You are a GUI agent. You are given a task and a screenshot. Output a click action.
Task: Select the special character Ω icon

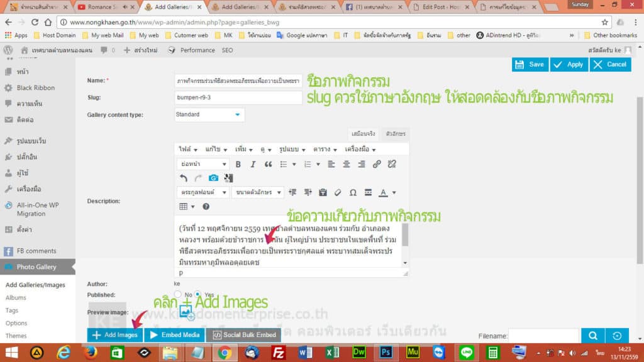pos(353,193)
